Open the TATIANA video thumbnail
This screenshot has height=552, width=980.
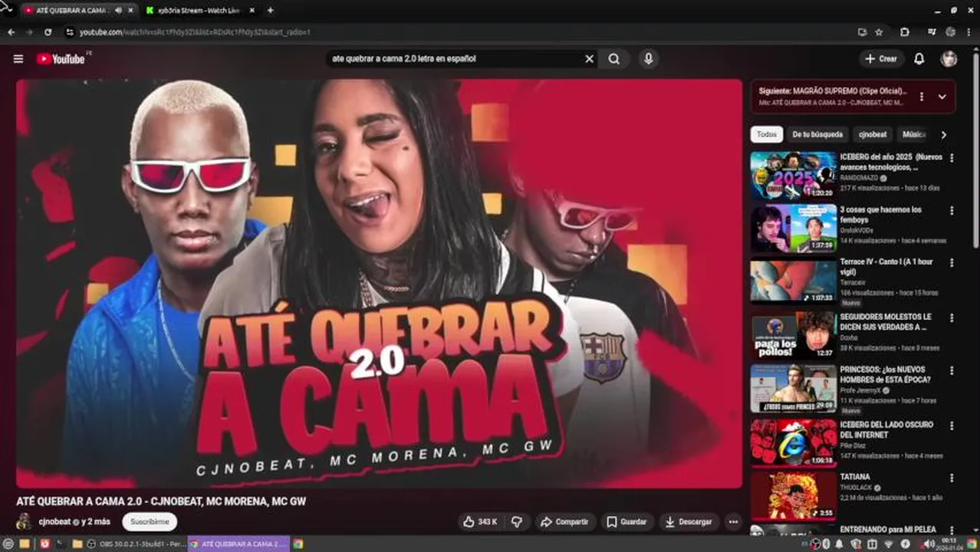click(x=794, y=496)
